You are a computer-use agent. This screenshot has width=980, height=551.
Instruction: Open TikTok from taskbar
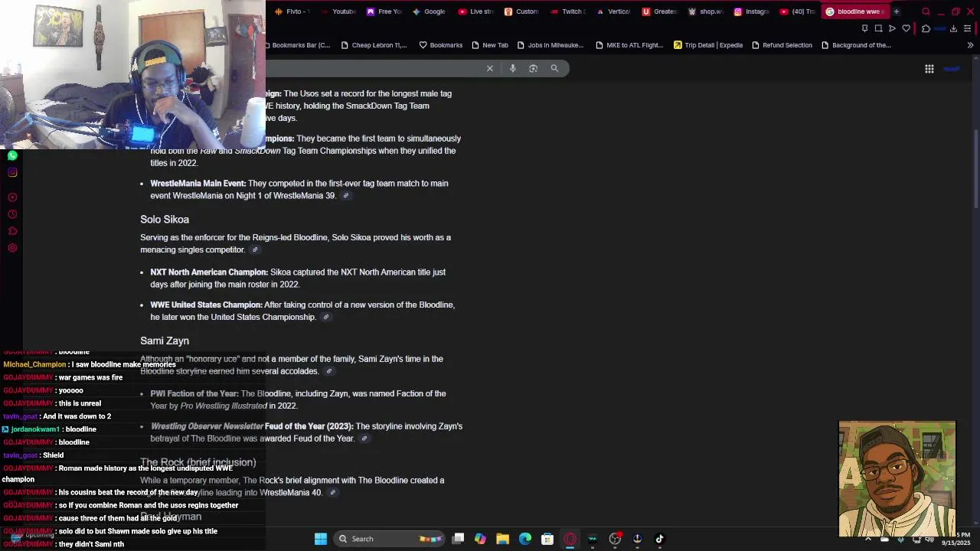click(x=659, y=539)
